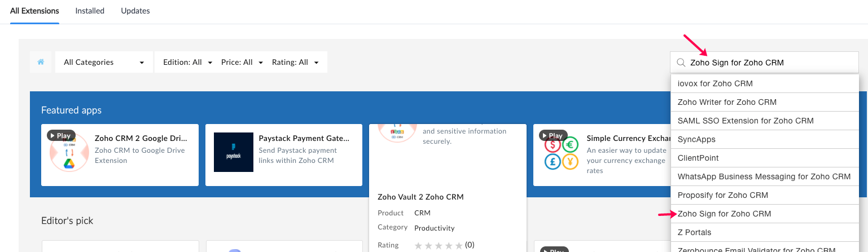Select SyncApps suggestion
Screen dimensions: 868x252
pos(765,139)
